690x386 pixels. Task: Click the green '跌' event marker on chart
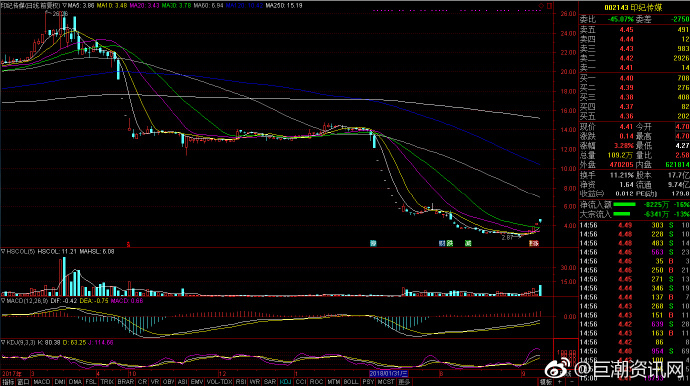[450, 243]
